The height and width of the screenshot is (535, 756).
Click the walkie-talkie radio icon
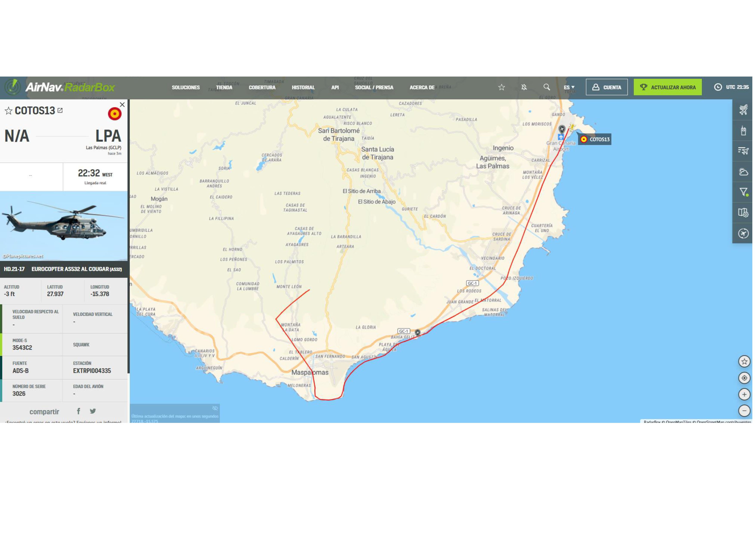click(x=743, y=131)
